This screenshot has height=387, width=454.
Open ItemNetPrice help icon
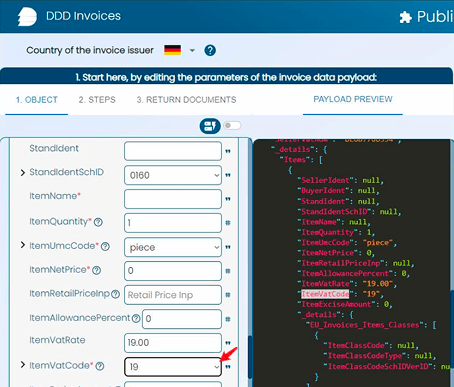[97, 270]
